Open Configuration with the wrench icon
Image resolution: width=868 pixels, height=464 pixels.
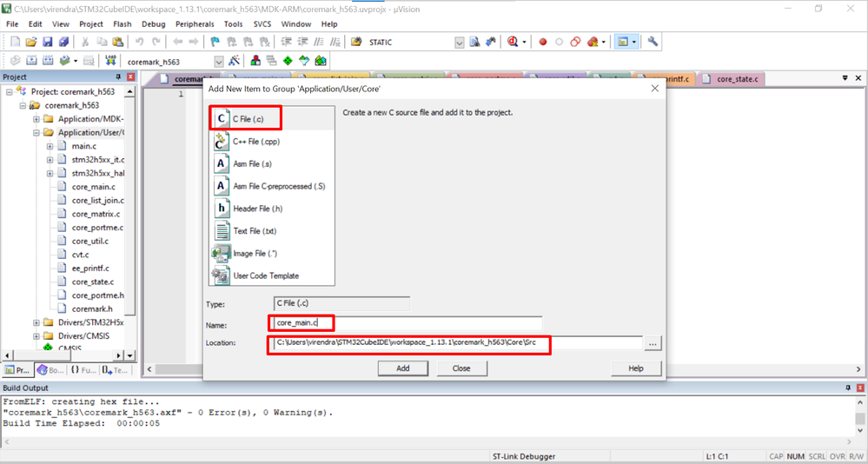point(653,42)
